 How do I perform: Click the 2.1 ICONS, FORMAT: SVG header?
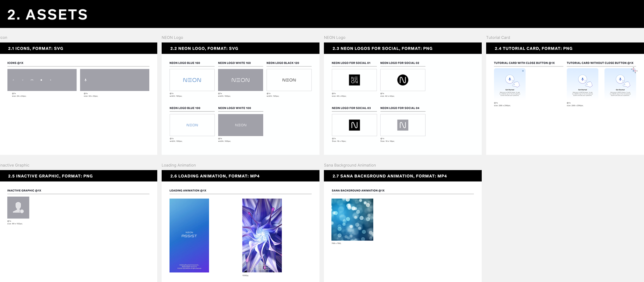tap(36, 48)
